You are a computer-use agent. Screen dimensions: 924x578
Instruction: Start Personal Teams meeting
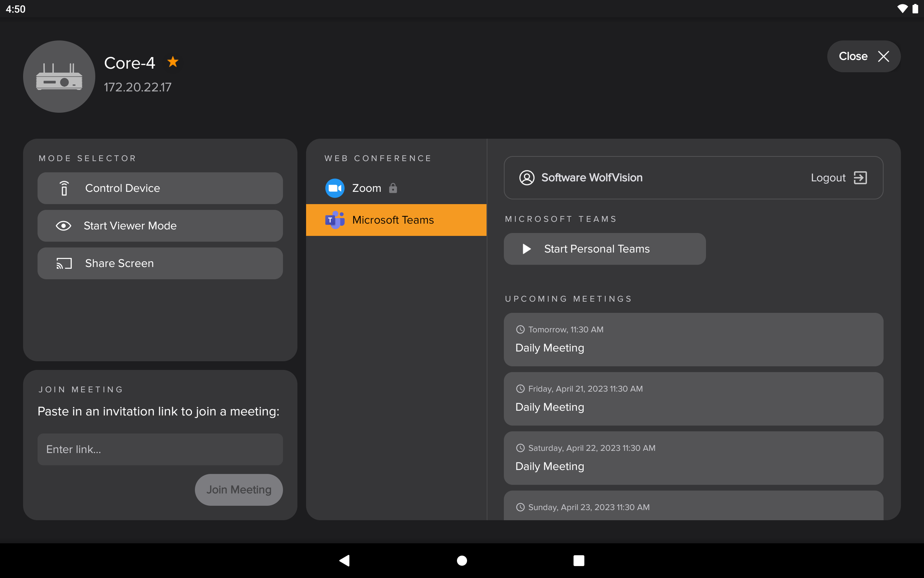point(605,249)
